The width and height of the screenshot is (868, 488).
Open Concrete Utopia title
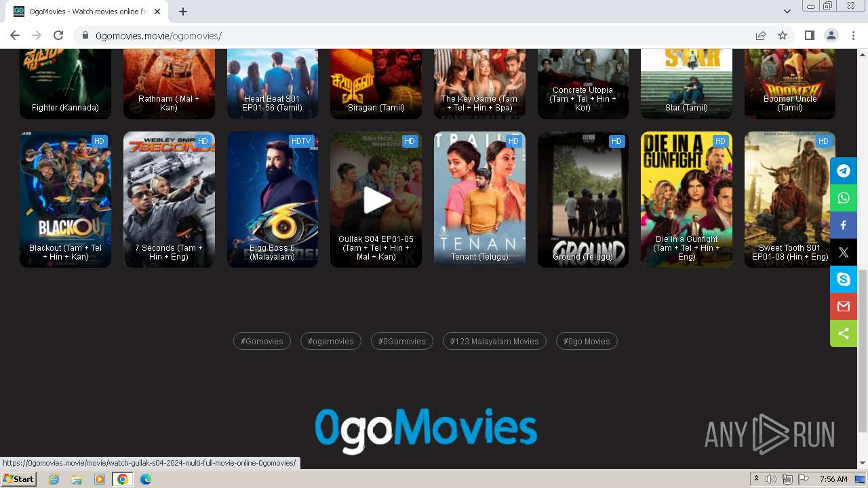pyautogui.click(x=583, y=99)
